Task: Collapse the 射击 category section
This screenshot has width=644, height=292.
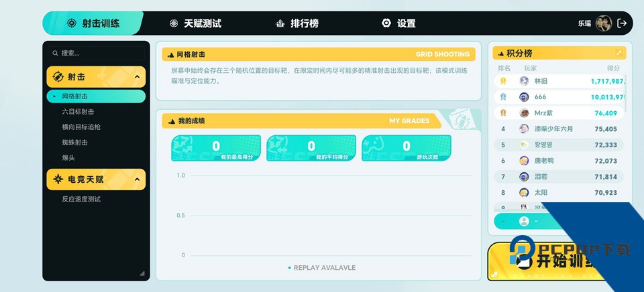Action: 137,77
